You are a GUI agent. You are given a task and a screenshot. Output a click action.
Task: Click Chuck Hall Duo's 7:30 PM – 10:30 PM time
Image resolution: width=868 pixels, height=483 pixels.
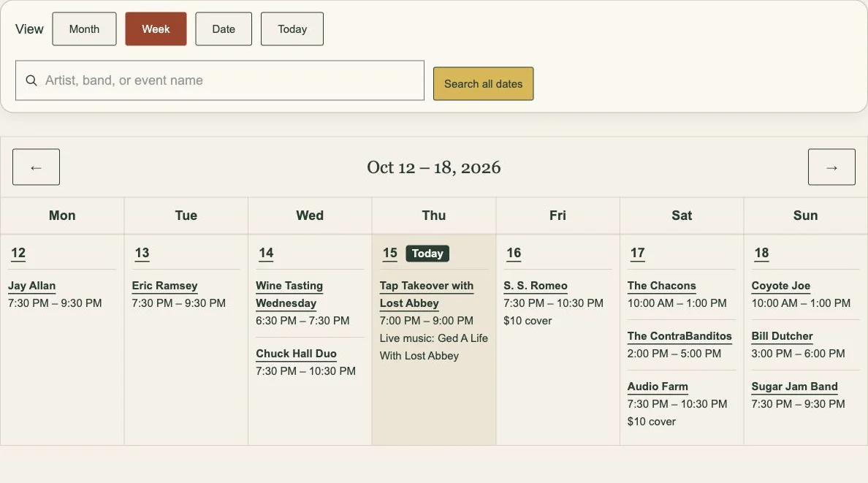pyautogui.click(x=305, y=371)
